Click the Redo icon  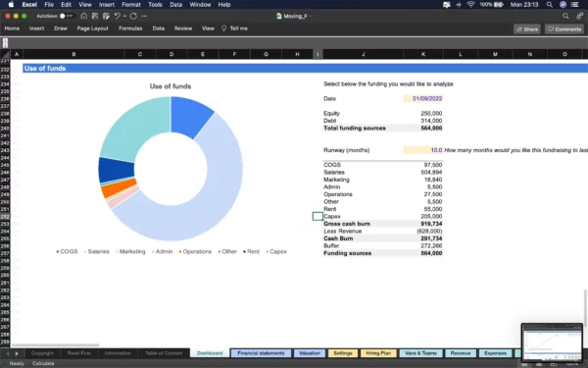point(133,16)
